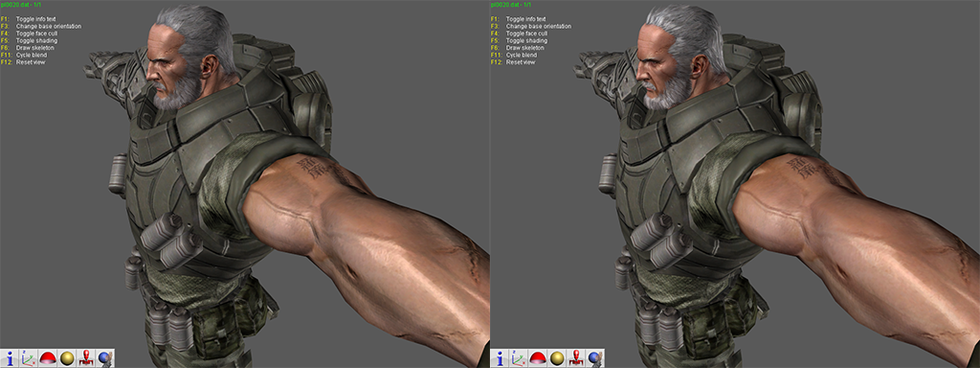Click the blue info icon in left viewer
Screen dimensions: 980x368
pos(10,358)
